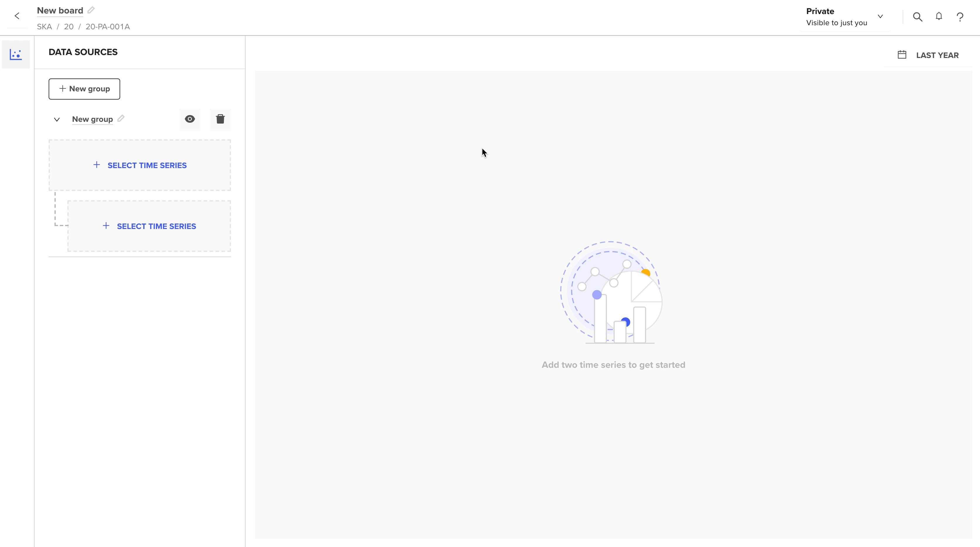Screen dimensions: 980x547
Task: Open help question mark icon
Action: [x=960, y=17]
